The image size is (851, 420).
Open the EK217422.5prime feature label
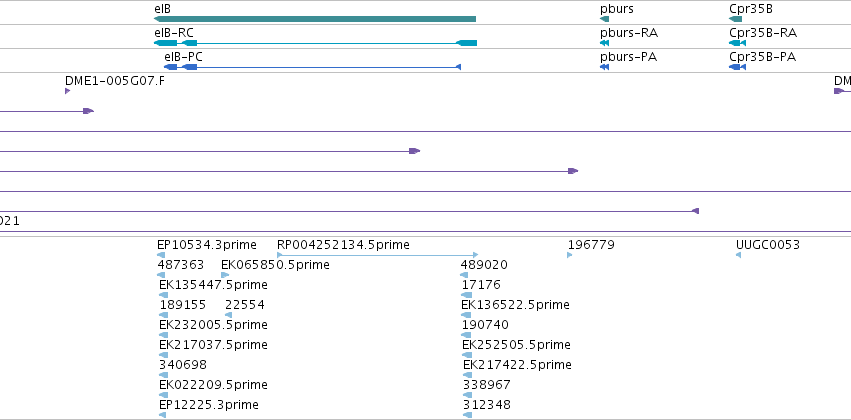(517, 364)
